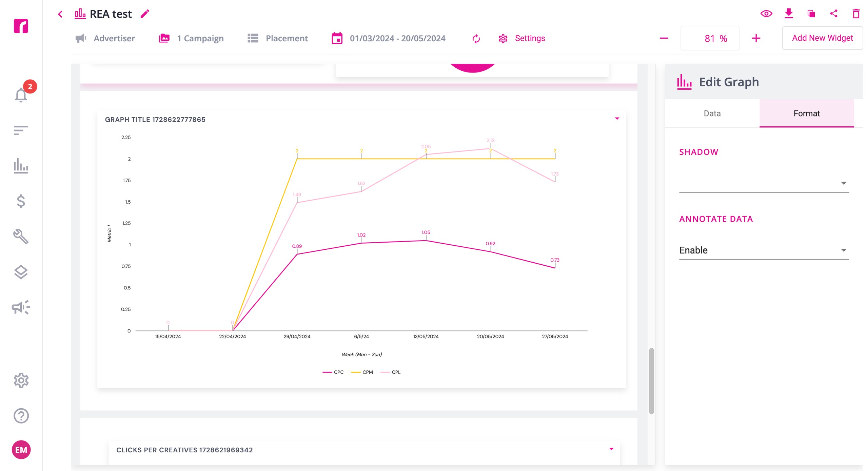Screen dimensions: 868x471
Task: Duplicate the dashboard with copy icon
Action: (x=811, y=14)
